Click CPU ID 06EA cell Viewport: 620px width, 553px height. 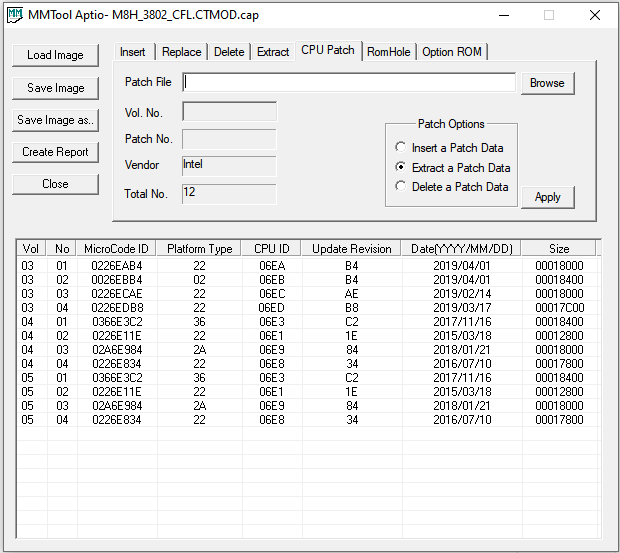click(x=272, y=266)
